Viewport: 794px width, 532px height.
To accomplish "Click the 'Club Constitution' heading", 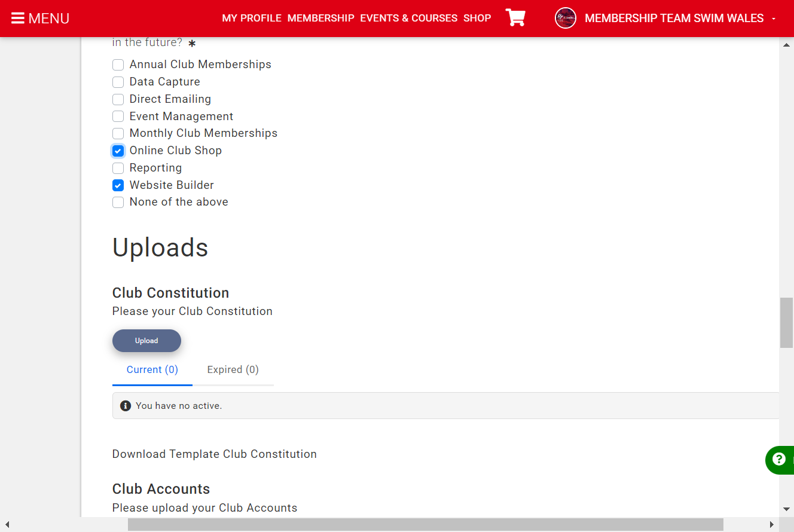I will click(x=171, y=293).
